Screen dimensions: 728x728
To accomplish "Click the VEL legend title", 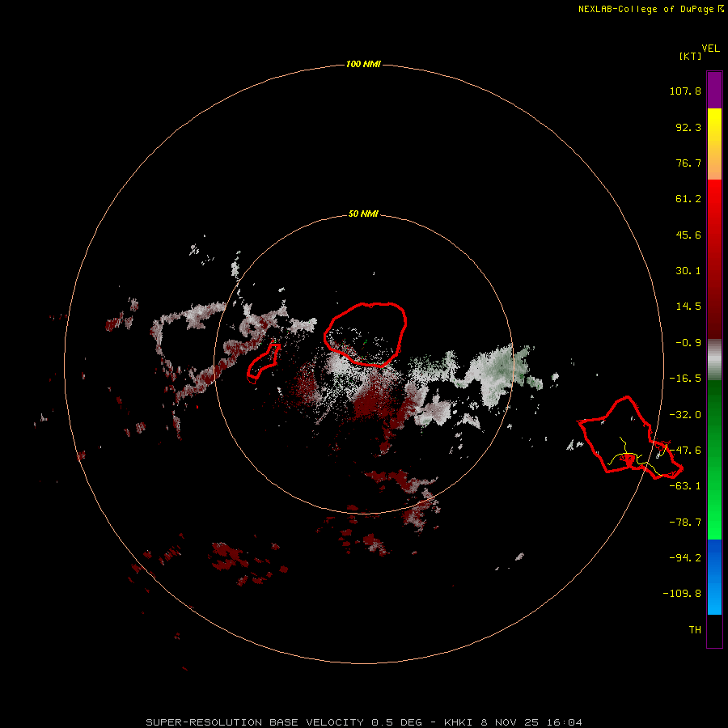I will (x=710, y=49).
